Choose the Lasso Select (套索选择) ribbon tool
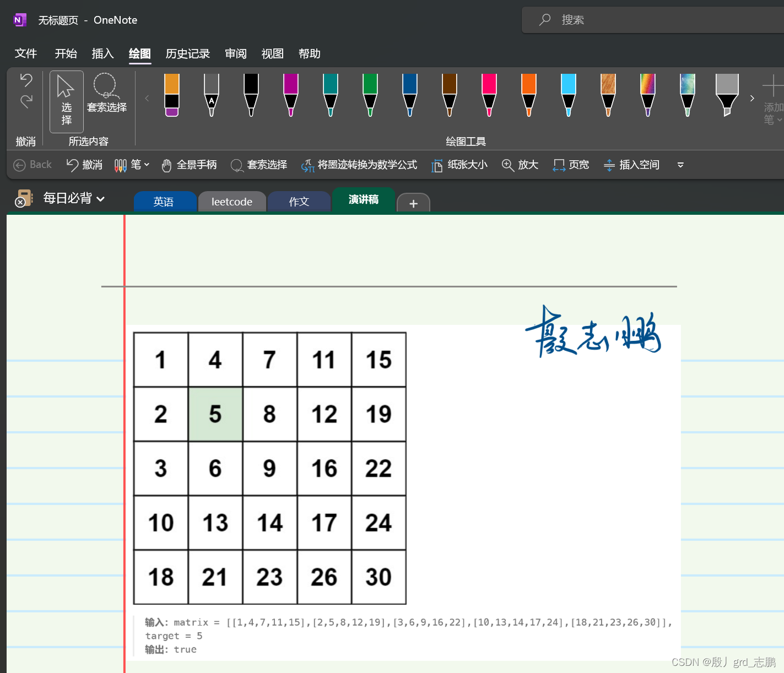 tap(106, 94)
